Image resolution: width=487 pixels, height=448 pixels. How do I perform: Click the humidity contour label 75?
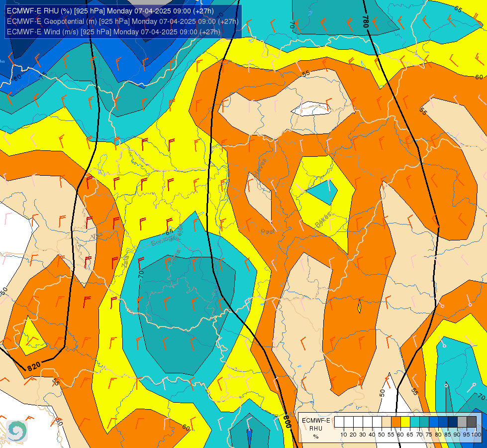coord(43,75)
